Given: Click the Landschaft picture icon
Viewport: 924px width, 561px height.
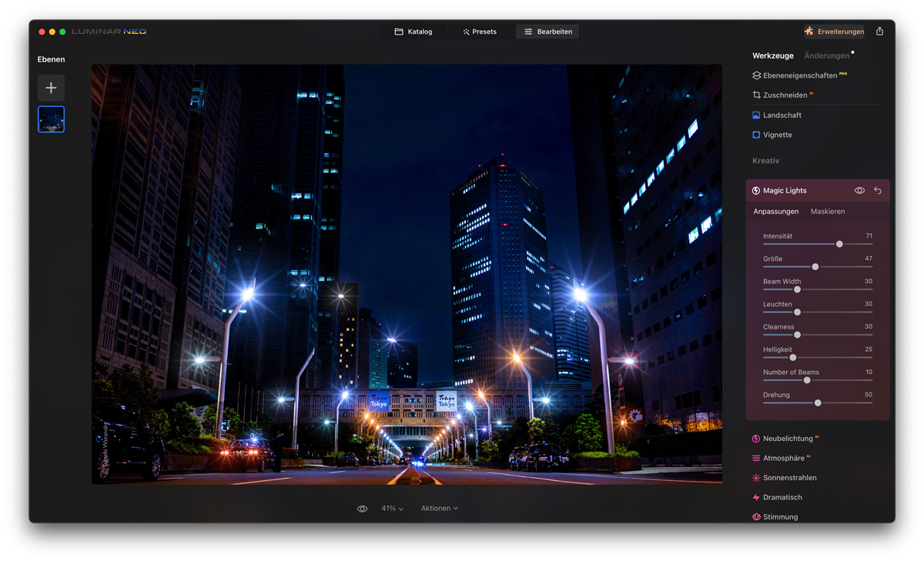Looking at the screenshot, I should point(756,115).
